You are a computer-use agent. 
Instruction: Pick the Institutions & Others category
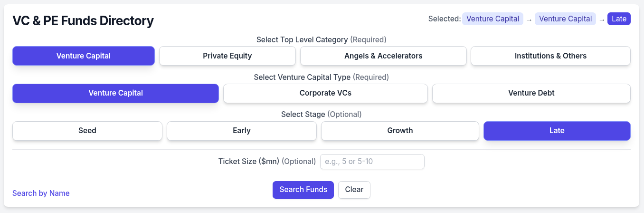[x=550, y=56]
